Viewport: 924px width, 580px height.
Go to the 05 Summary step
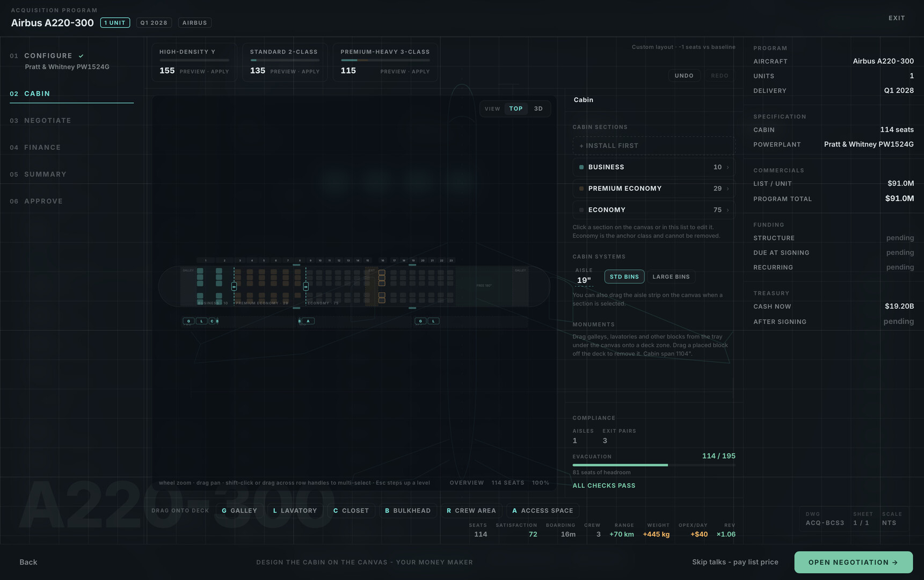tap(71, 174)
